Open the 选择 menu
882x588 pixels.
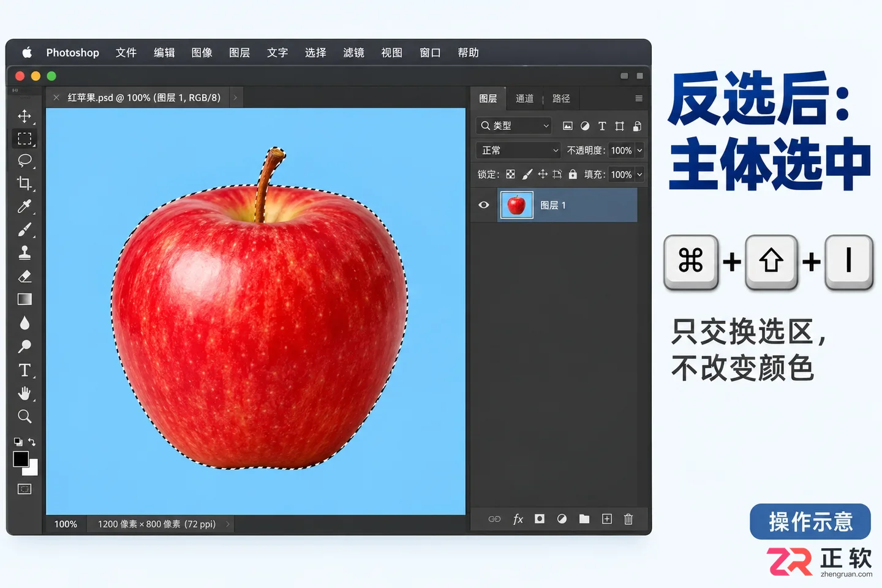pyautogui.click(x=315, y=53)
